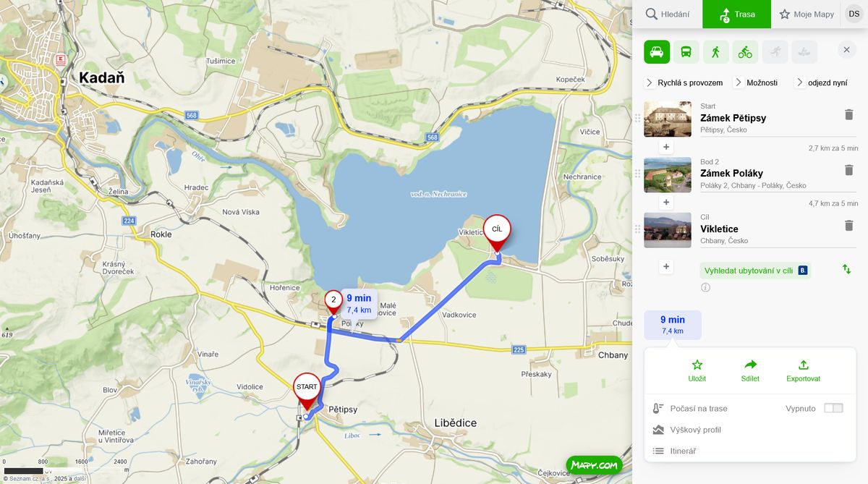Image resolution: width=868 pixels, height=484 pixels.
Task: Save the route with Uložit
Action: [x=697, y=371]
